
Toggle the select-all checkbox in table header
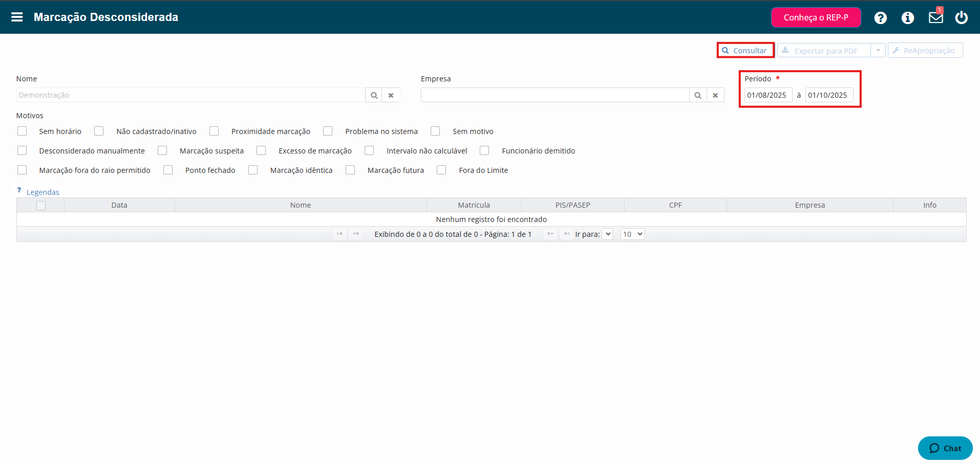[41, 205]
